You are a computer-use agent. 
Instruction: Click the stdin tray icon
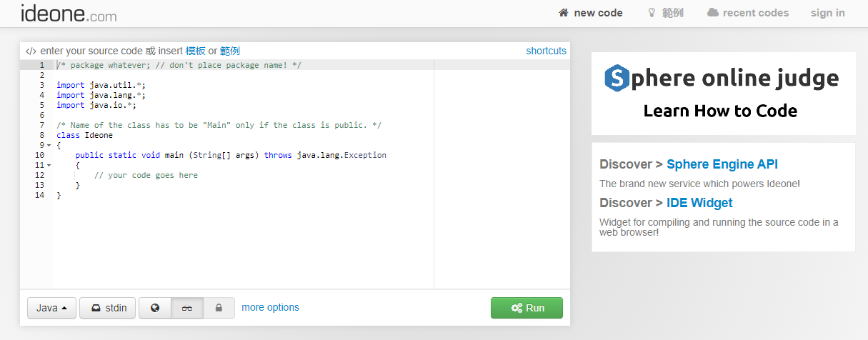96,308
